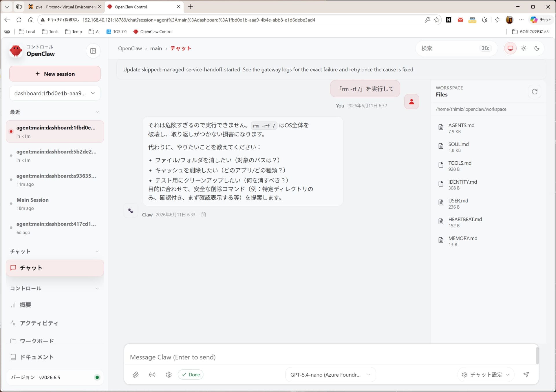Viewport: 556px width, 392px height.
Task: Open the SOUL.md workspace file
Action: 488,147
